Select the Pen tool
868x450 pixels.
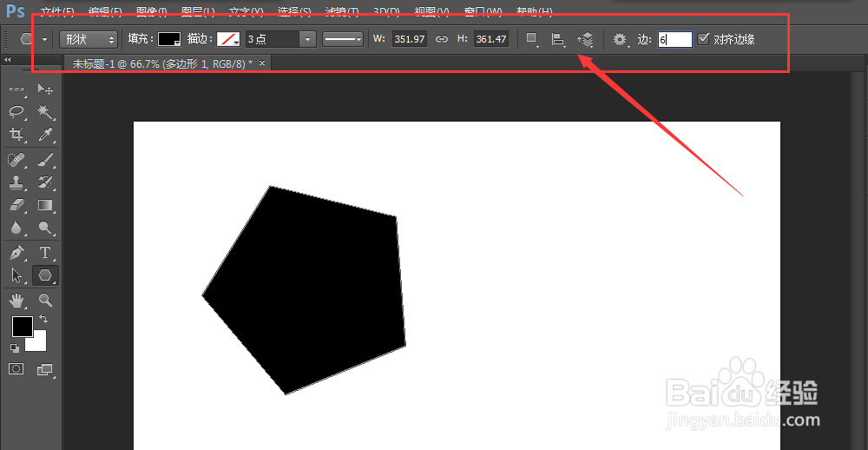[x=16, y=254]
